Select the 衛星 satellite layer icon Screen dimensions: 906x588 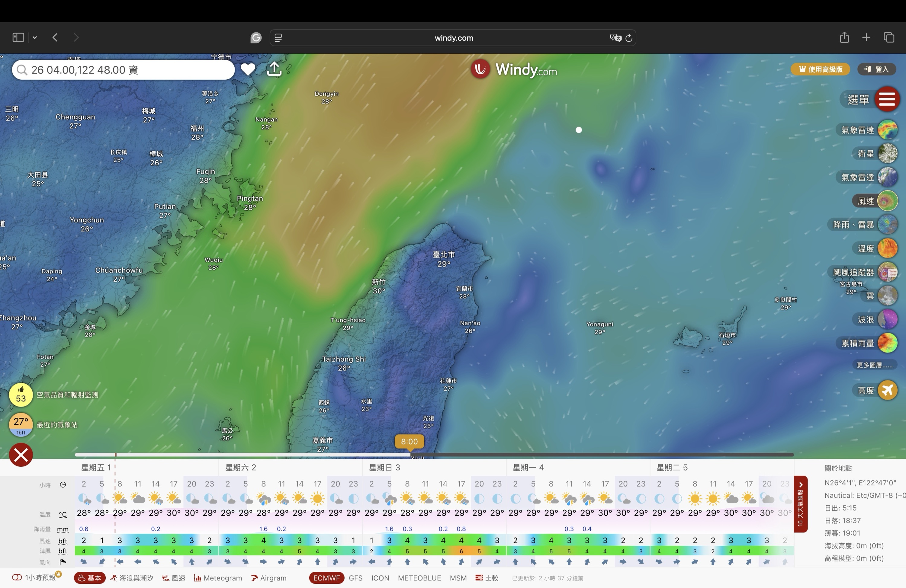coord(887,154)
